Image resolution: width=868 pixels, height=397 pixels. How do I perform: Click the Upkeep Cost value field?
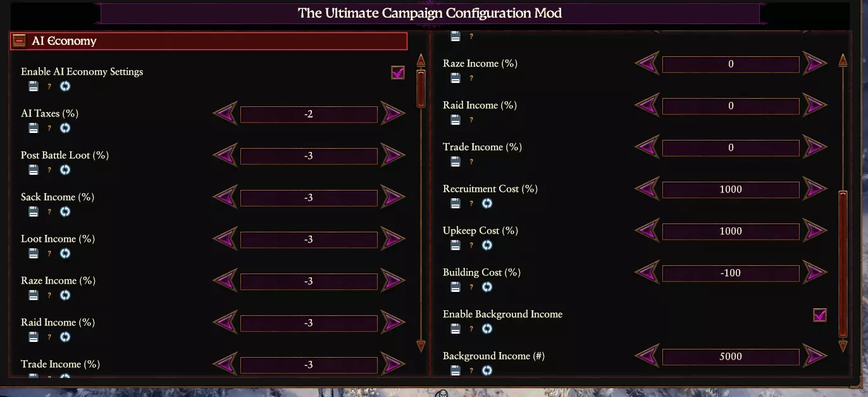[731, 231]
